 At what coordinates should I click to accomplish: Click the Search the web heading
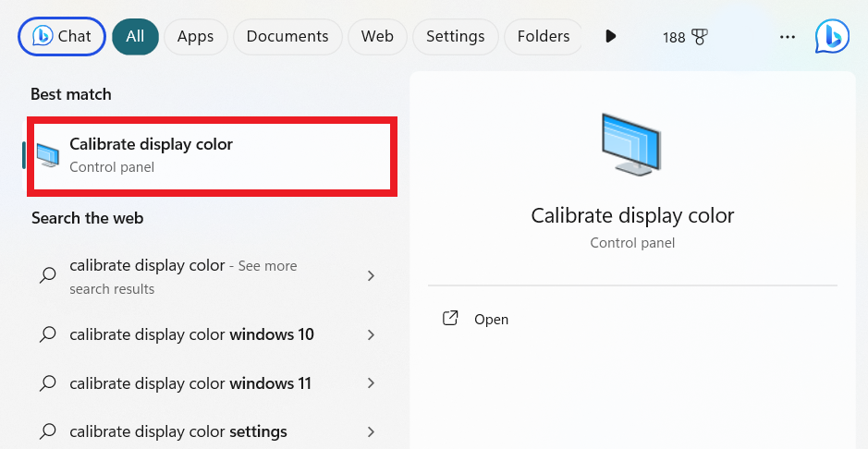(x=88, y=218)
